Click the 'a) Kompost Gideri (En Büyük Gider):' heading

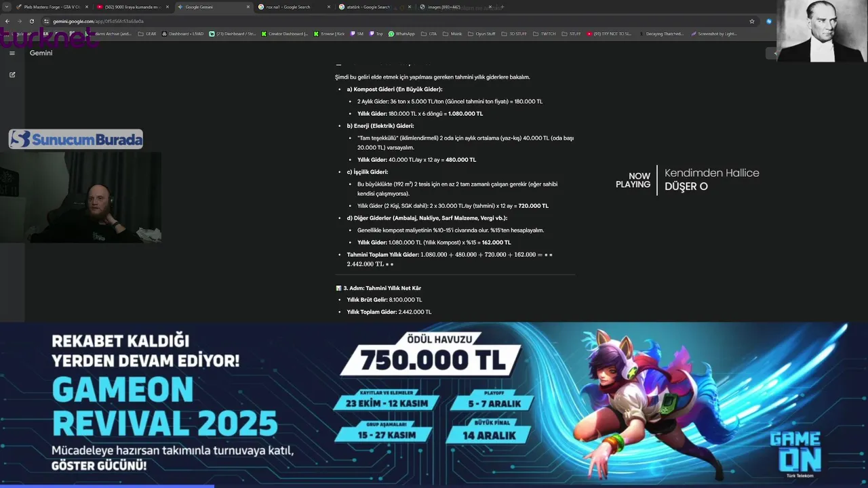[395, 89]
